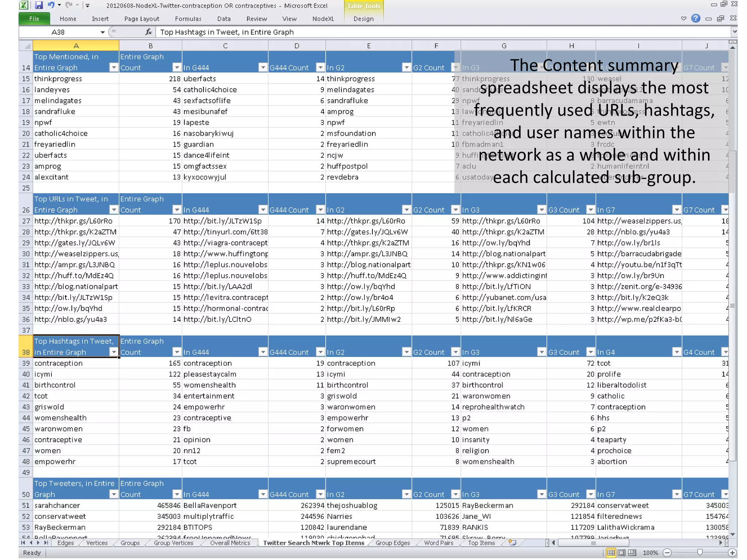The image size is (747, 560).
Task: Click the zoom in plus button
Action: click(x=732, y=553)
